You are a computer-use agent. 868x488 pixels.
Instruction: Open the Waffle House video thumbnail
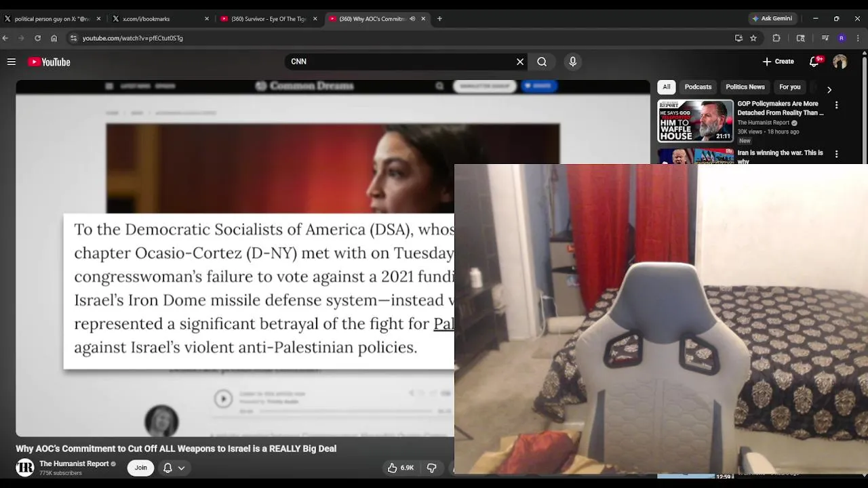tap(695, 121)
